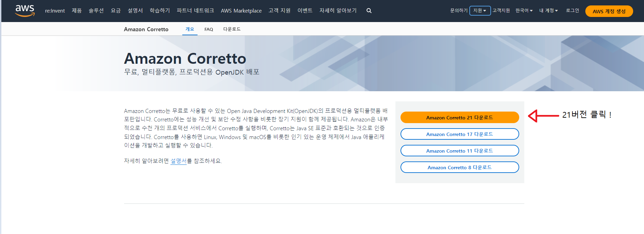The image size is (644, 234).
Task: Expand the 한국어 language dropdown
Action: tap(524, 11)
